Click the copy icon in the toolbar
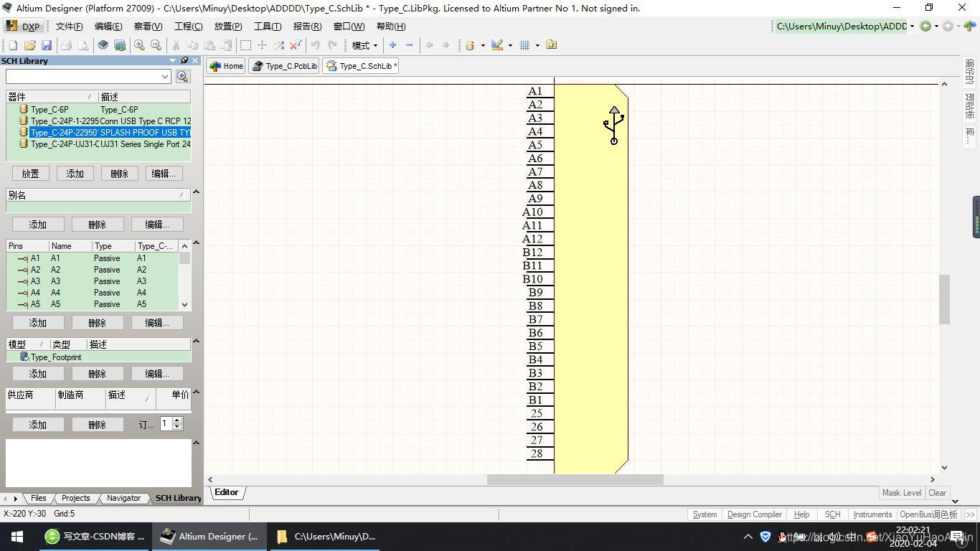Image resolution: width=980 pixels, height=551 pixels. (x=193, y=45)
